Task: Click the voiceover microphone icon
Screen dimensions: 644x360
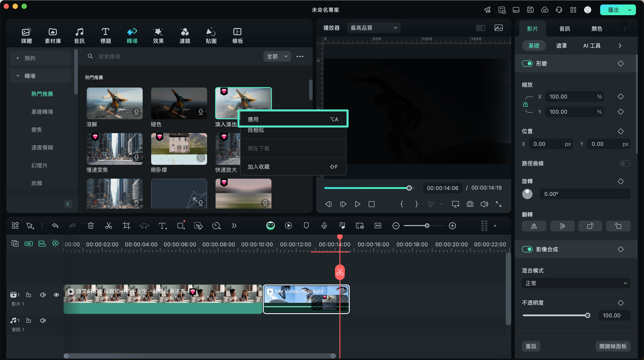Action: coord(324,226)
